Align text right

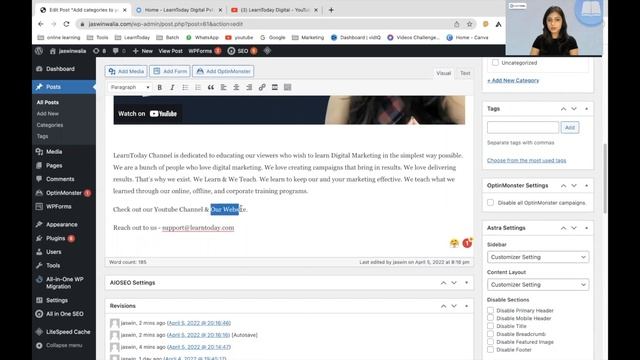coord(249,87)
